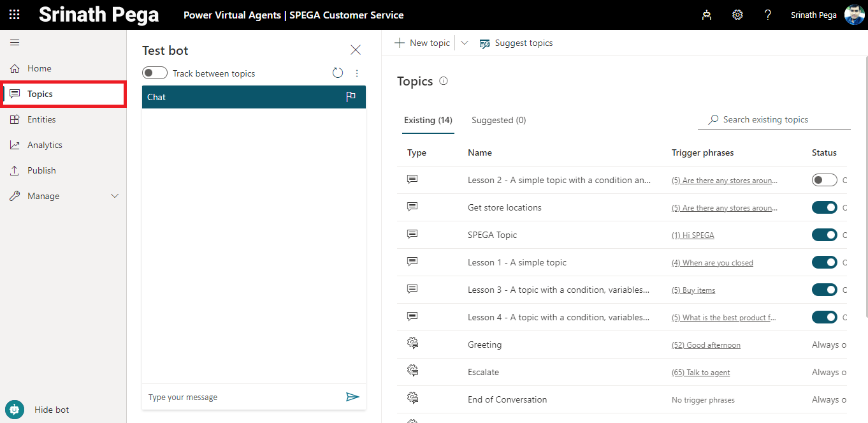Click the flag icon in Chat header

(x=351, y=97)
